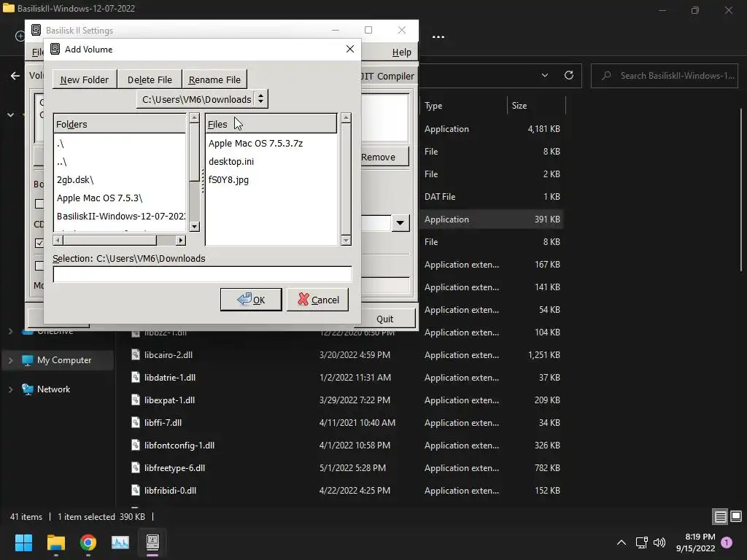747x560 pixels.
Task: Open the volume tray icon
Action: point(659,542)
